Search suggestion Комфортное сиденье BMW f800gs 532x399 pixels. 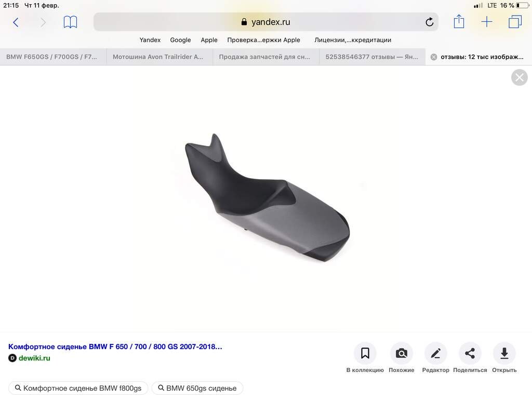[x=78, y=388]
